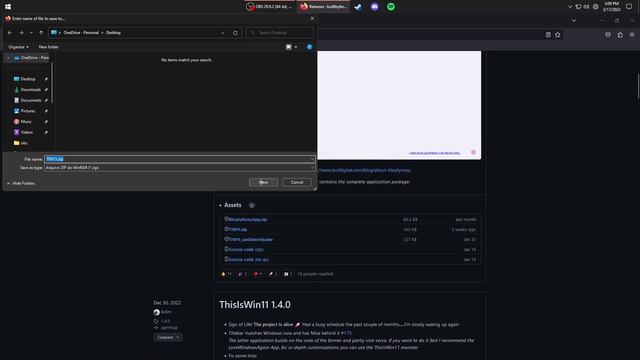Go up one folder level
Image resolution: width=640 pixels, height=360 pixels.
click(x=41, y=33)
